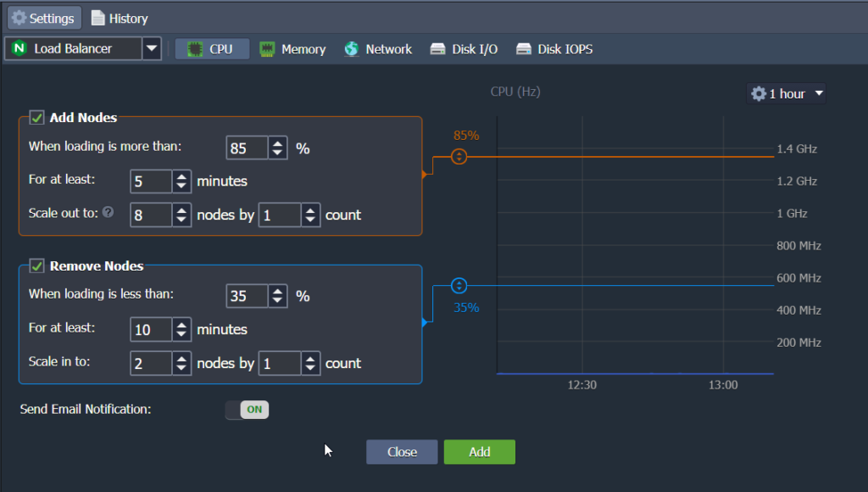This screenshot has width=868, height=492.
Task: Click the stepper arrows for 35 percent
Action: pyautogui.click(x=277, y=296)
